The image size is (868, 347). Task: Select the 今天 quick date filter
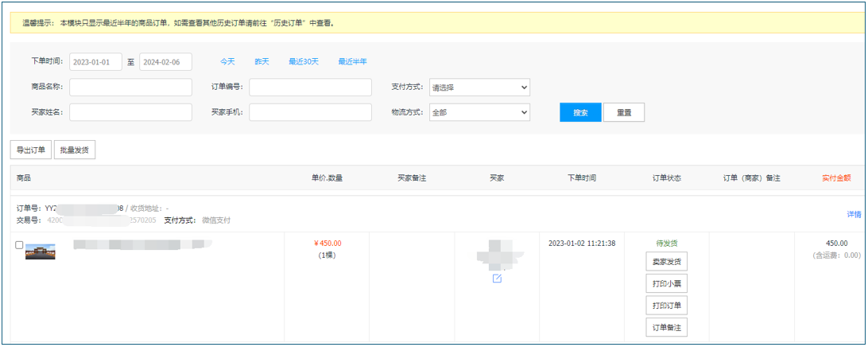[227, 62]
